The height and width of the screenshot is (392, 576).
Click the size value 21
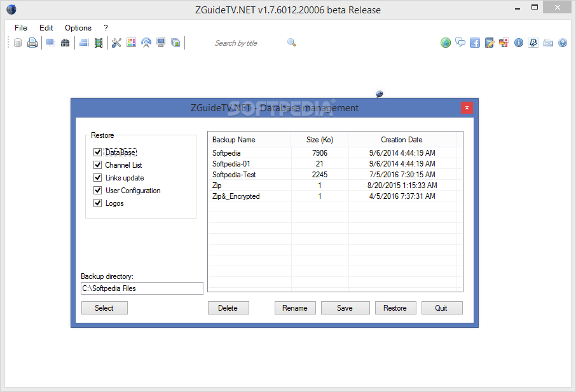click(x=320, y=164)
